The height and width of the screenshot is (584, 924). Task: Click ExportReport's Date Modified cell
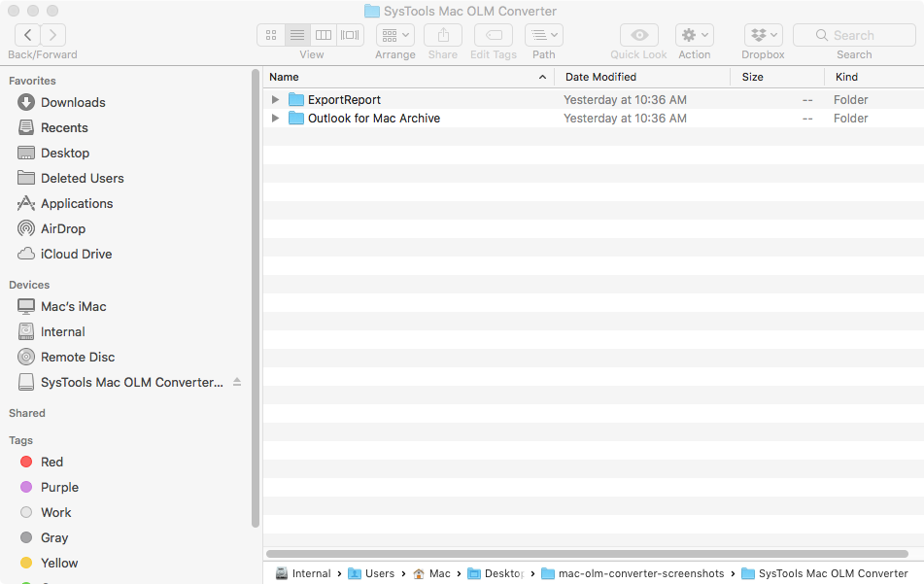626,100
